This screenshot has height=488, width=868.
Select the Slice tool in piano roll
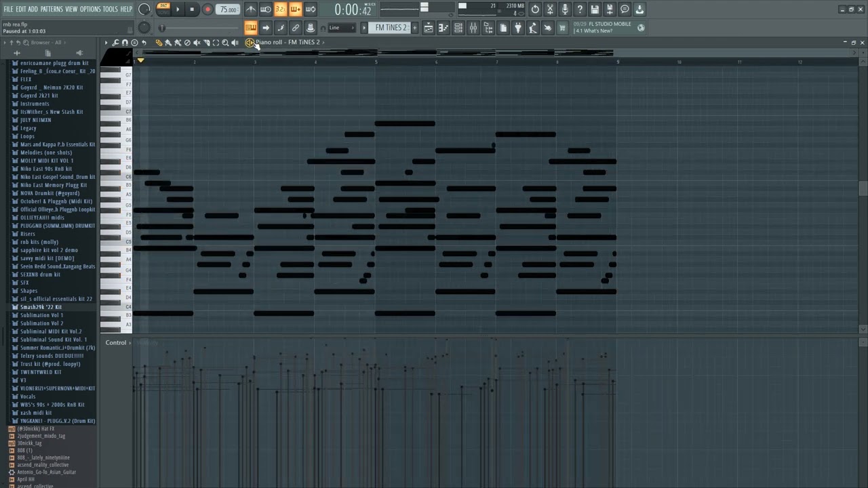[206, 43]
